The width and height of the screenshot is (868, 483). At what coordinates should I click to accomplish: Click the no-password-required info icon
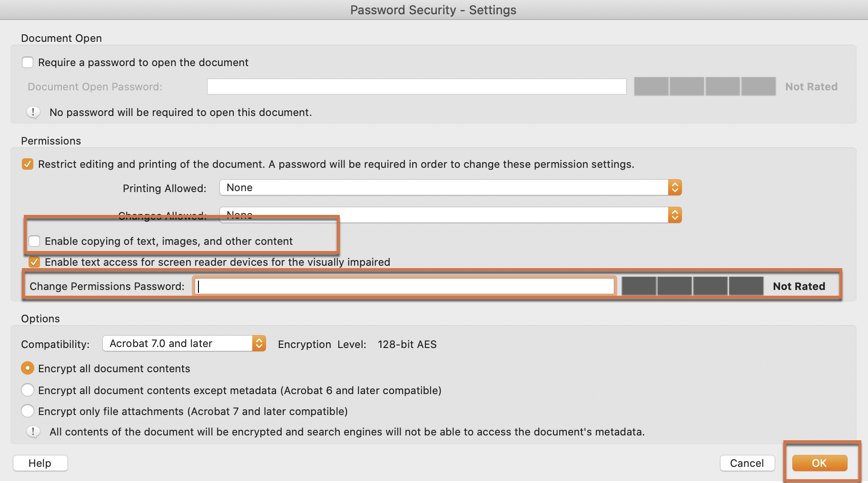click(33, 112)
